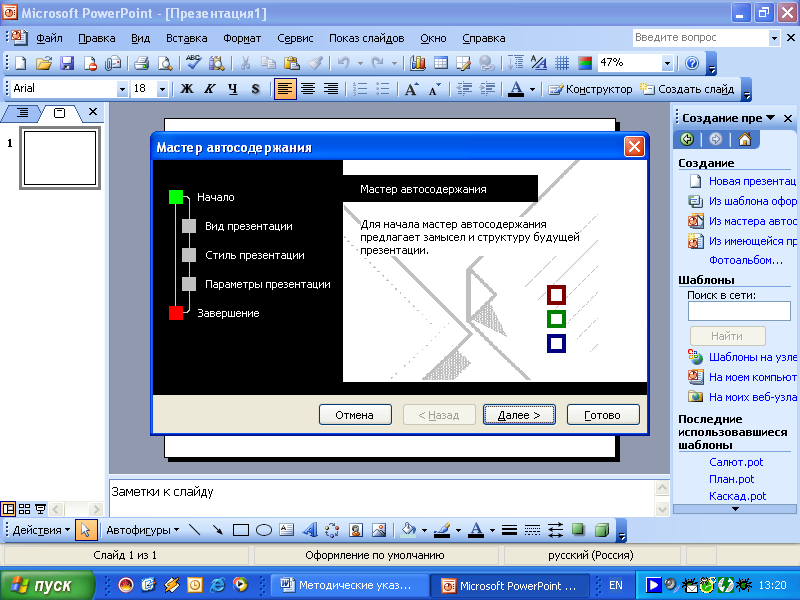The height and width of the screenshot is (600, 800).
Task: Toggle Bold (Ж) formatting
Action: point(187,89)
